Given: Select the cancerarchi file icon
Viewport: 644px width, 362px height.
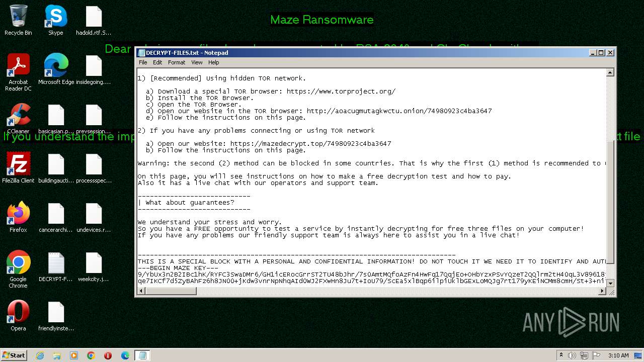Looking at the screenshot, I should click(x=56, y=217).
